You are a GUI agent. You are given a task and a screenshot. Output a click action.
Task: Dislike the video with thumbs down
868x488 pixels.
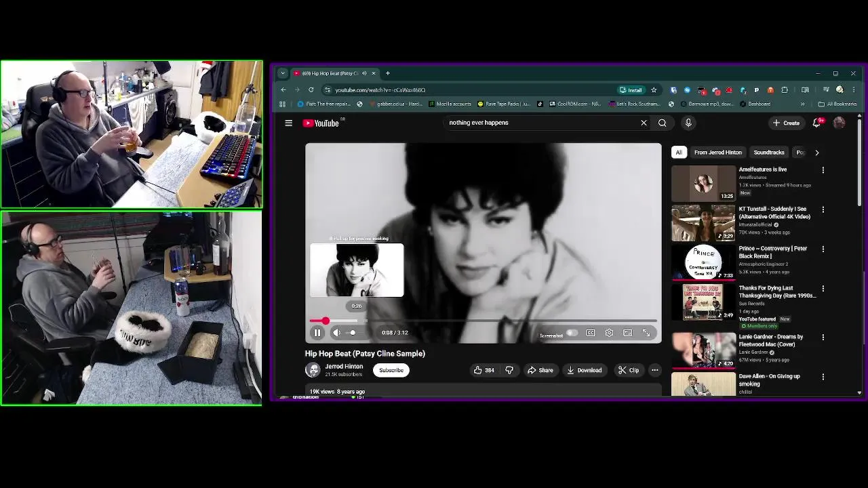tap(509, 370)
